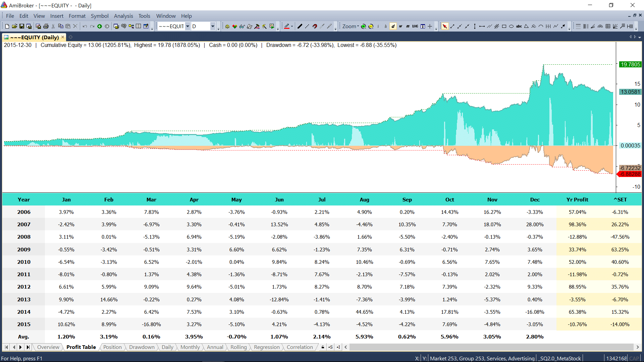Close the ~~~EQUITY (Daily) chart tab
This screenshot has height=362, width=644.
pos(63,37)
